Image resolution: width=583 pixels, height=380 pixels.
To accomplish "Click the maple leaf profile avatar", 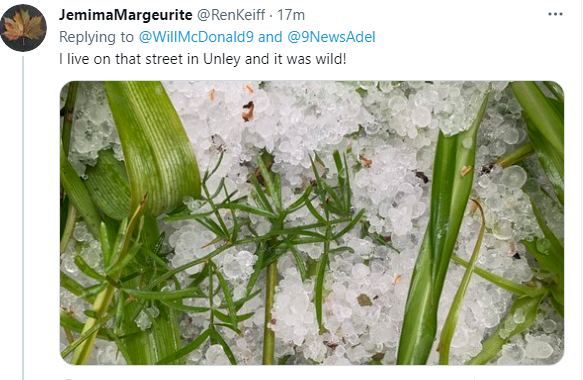I will (23, 28).
